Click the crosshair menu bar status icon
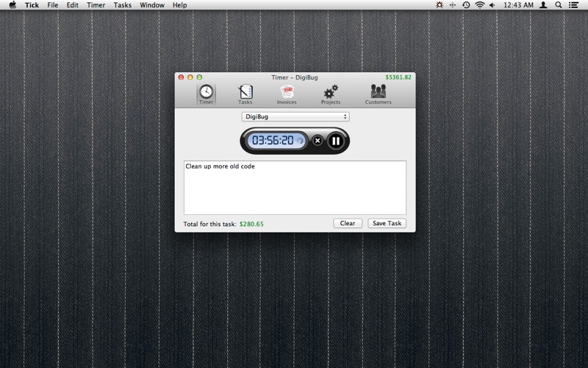 (453, 5)
